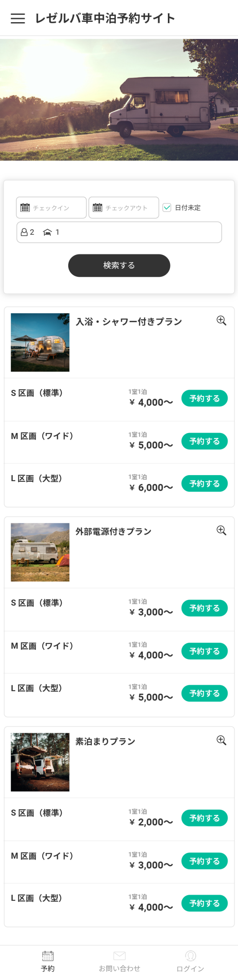Open the guests and rooms selector
This screenshot has width=238, height=980.
tap(119, 232)
